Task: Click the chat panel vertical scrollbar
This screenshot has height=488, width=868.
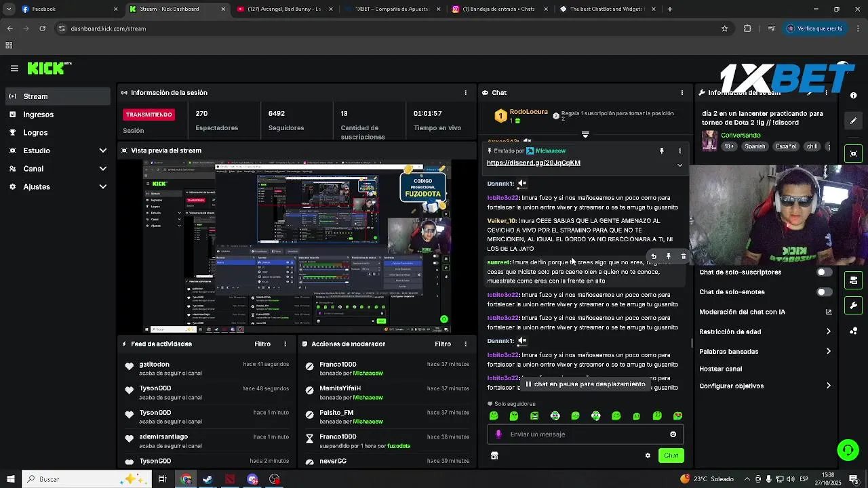Action: [692, 342]
